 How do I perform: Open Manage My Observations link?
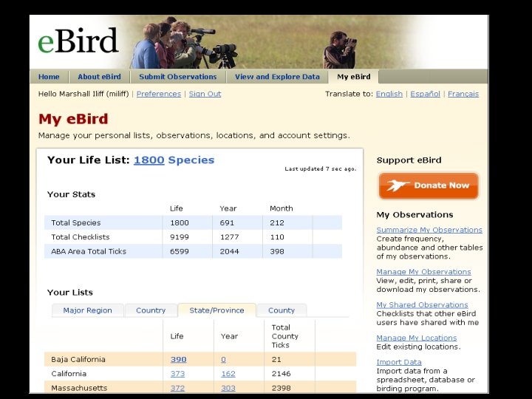coord(423,272)
